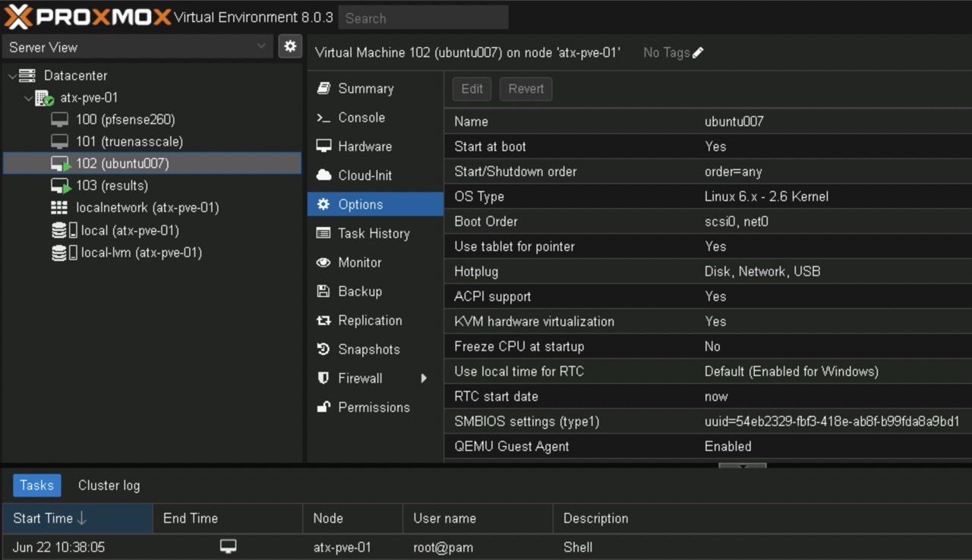Click the Proxmox logo icon
The image size is (972, 560).
point(18,17)
